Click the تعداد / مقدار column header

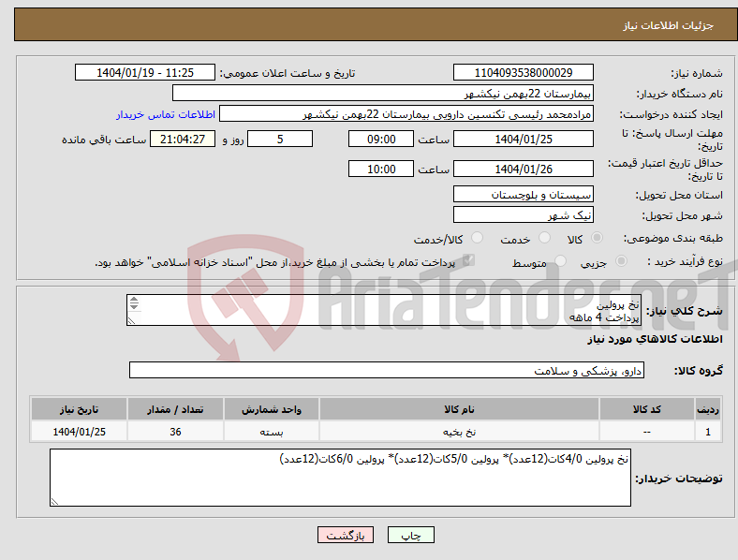[175, 409]
